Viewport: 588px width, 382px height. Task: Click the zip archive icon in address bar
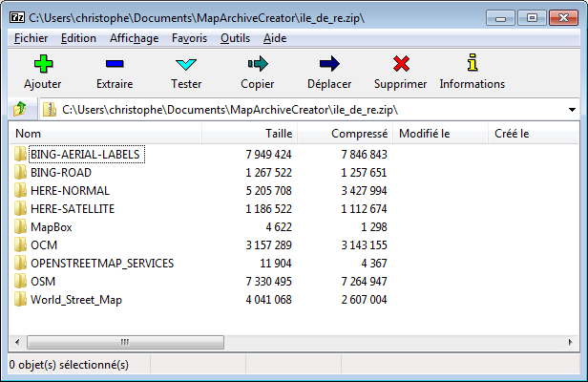tap(49, 110)
